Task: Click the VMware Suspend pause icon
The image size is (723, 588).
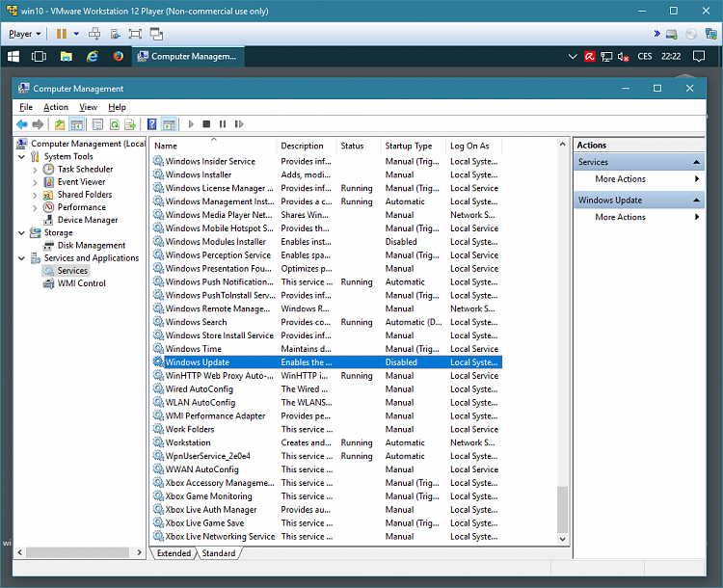Action: [62, 34]
